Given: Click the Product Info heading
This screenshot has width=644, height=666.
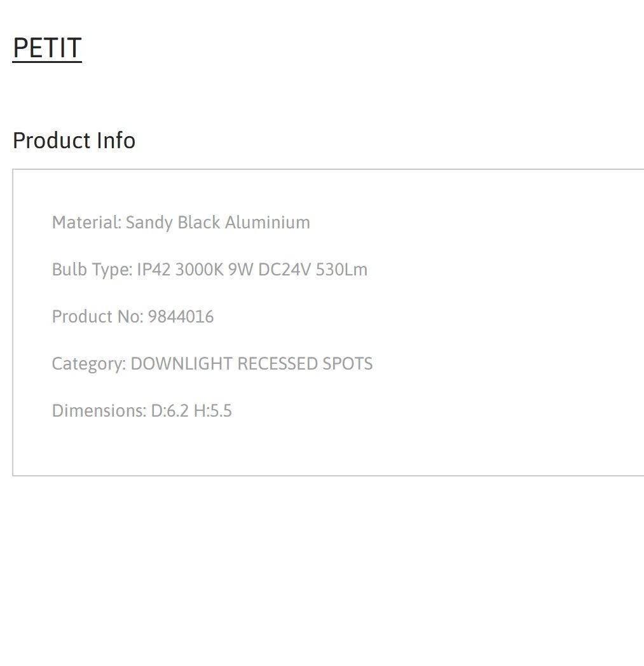Looking at the screenshot, I should 74,141.
